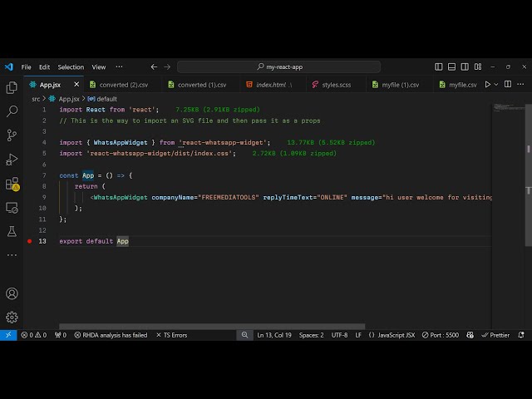Click the RHDA analysis has failed message

tap(111, 335)
